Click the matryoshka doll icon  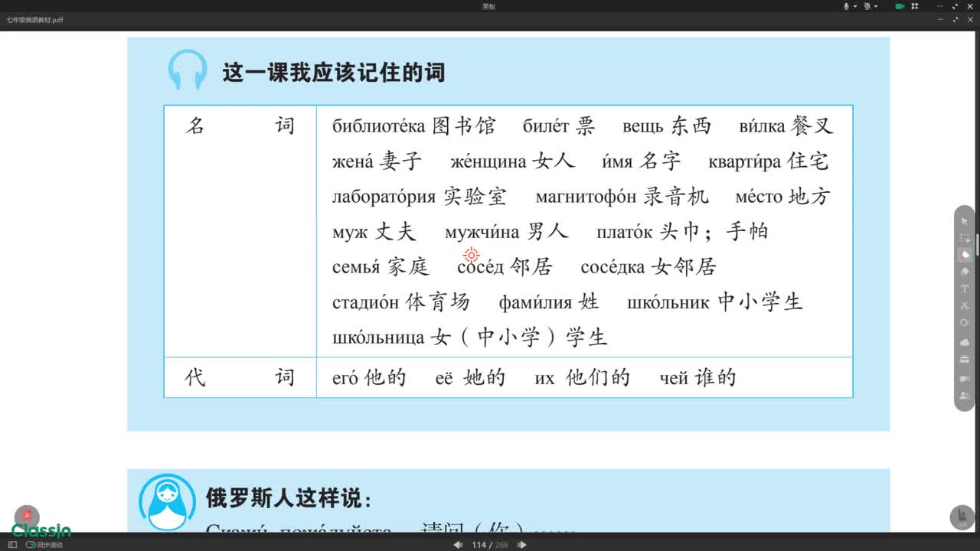(167, 502)
